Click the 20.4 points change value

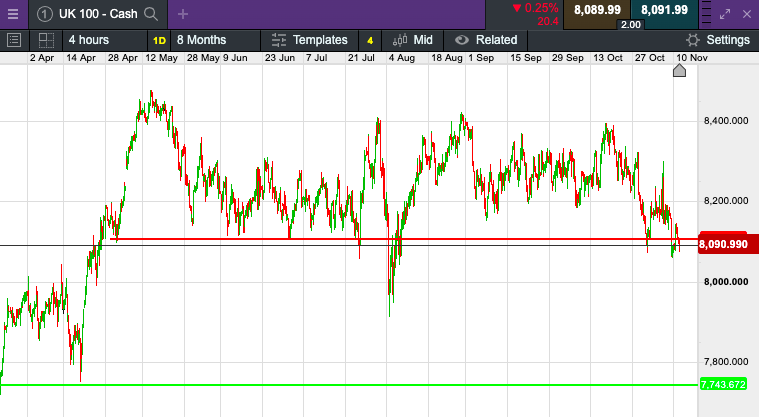pos(547,21)
